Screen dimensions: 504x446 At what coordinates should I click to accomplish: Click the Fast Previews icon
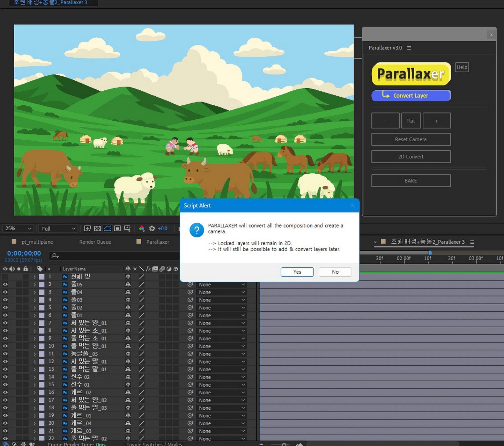[x=87, y=228]
